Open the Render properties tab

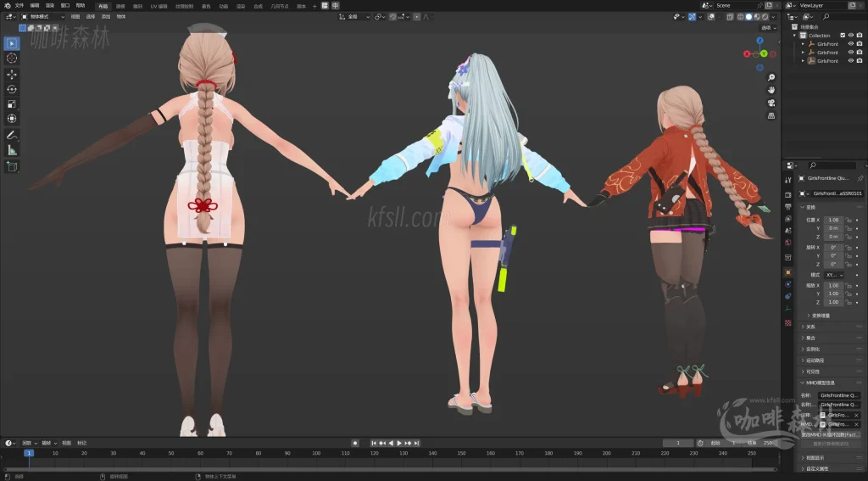[787, 194]
